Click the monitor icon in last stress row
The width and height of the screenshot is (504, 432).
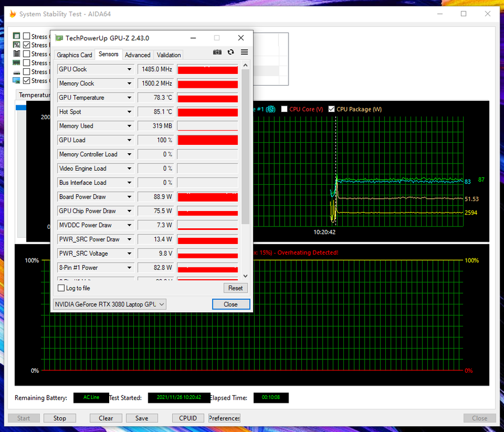coord(16,81)
